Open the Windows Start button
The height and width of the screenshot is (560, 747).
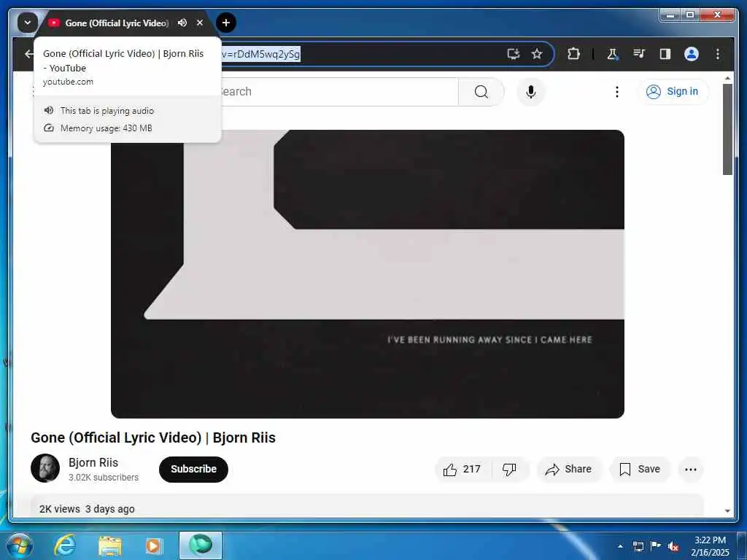point(20,545)
